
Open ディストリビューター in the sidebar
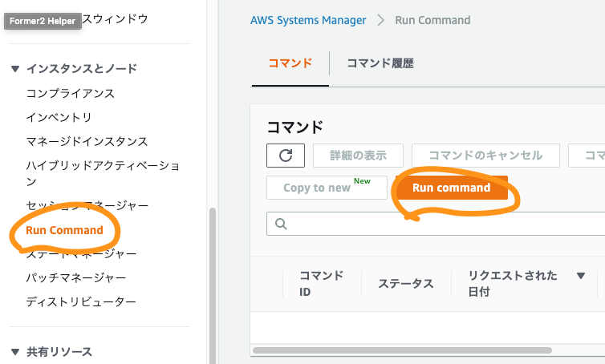[x=81, y=301]
